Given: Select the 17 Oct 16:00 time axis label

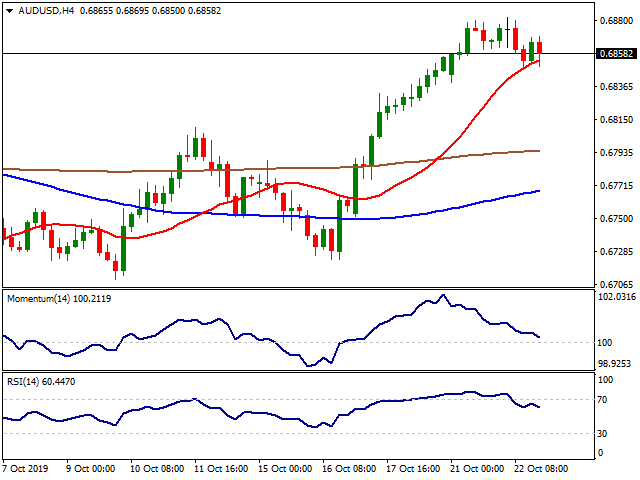Looking at the screenshot, I should click(413, 469).
